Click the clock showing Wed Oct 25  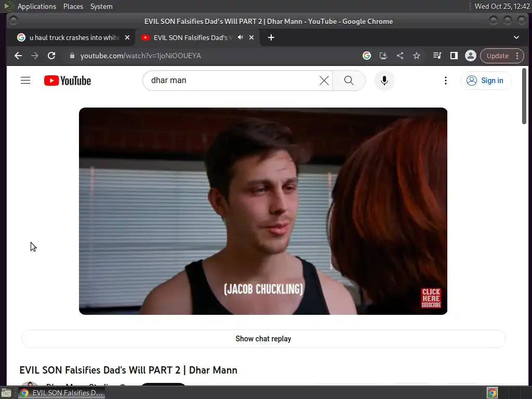pos(502,6)
